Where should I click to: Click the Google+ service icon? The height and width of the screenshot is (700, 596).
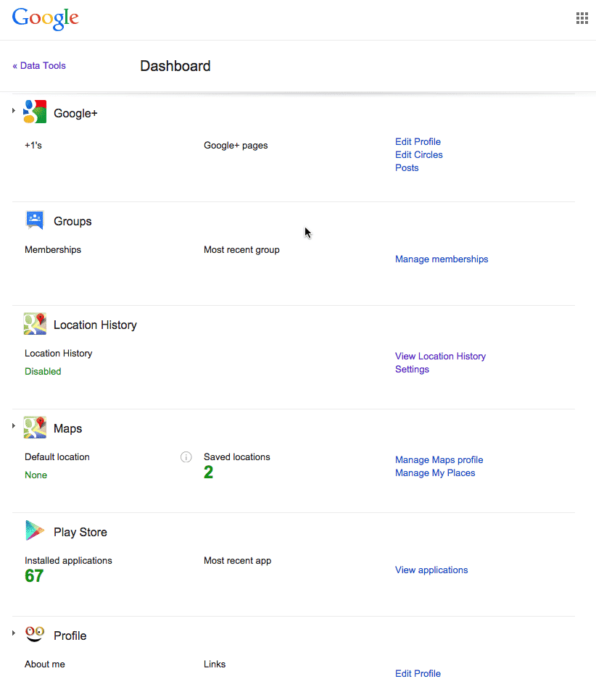35,112
